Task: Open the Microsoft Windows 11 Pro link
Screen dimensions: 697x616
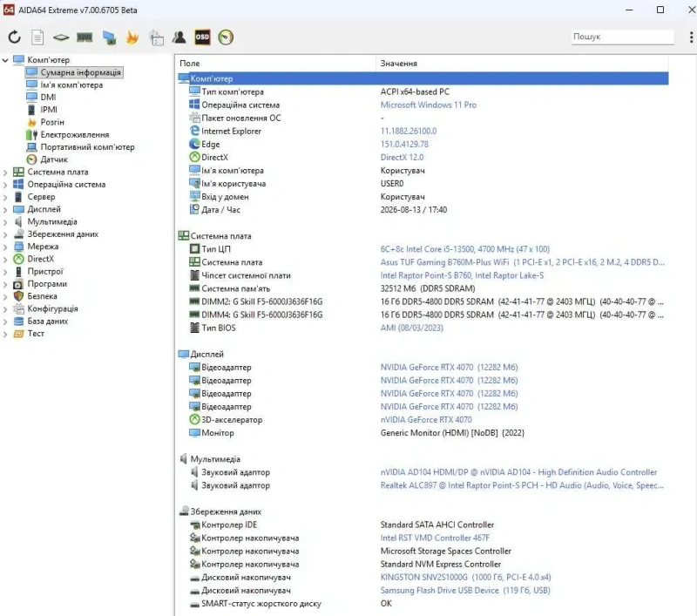Action: pyautogui.click(x=428, y=105)
